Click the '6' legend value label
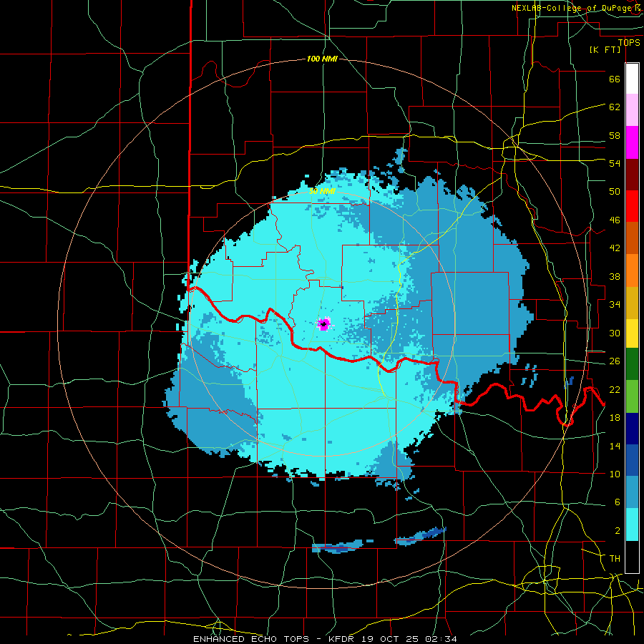The image size is (644, 644). tap(617, 502)
